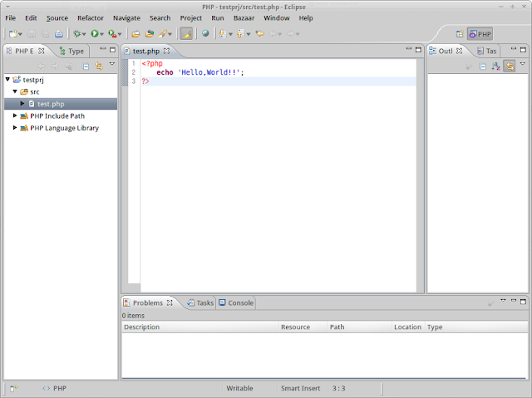The height and width of the screenshot is (398, 532).
Task: Open the File menu
Action: coord(11,18)
